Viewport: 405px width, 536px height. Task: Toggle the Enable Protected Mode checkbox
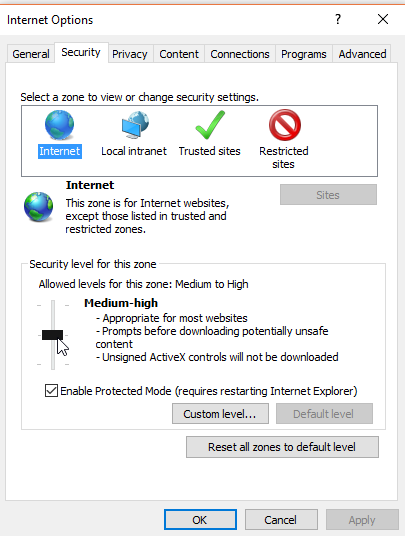[51, 390]
